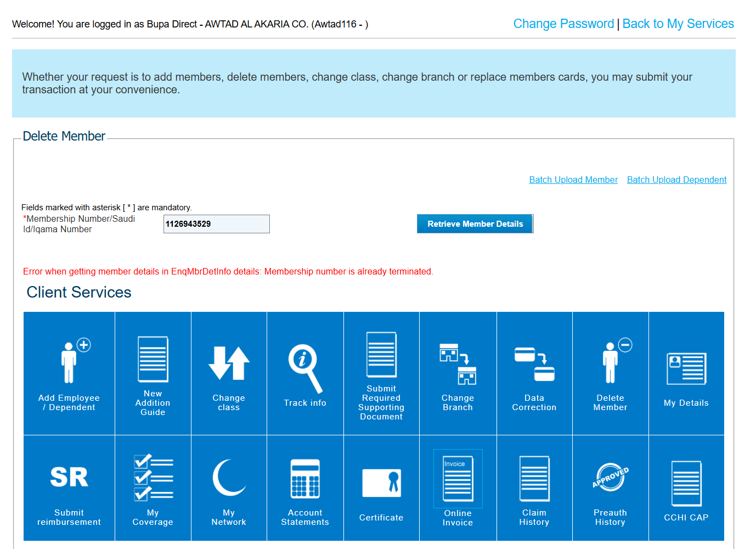Follow the Change Password link
This screenshot has height=549, width=756.
(x=563, y=24)
